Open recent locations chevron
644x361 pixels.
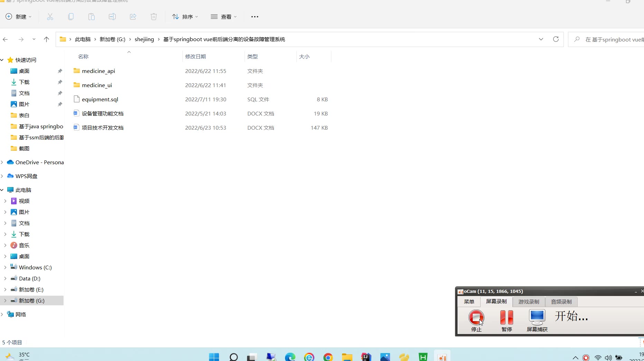click(34, 39)
